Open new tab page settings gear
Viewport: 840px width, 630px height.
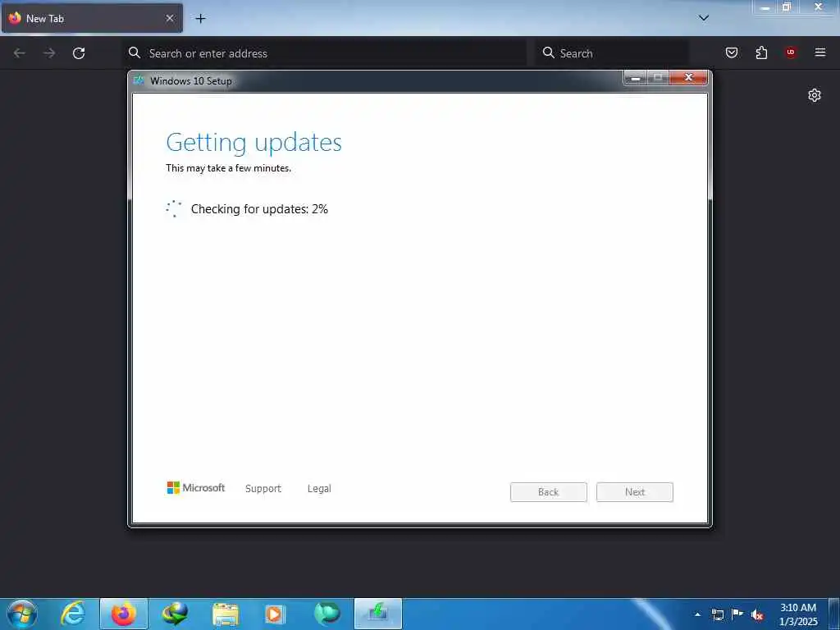click(815, 95)
